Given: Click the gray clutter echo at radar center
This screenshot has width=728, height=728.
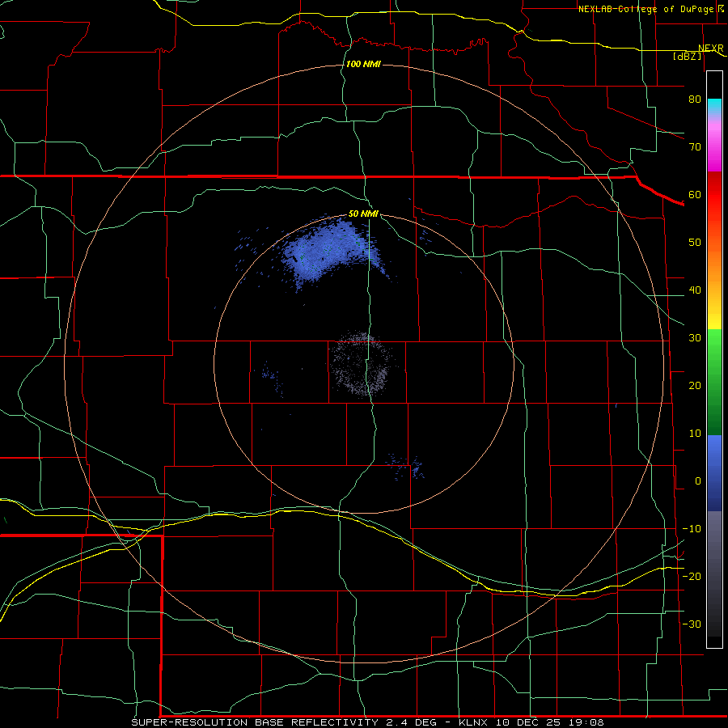Looking at the screenshot, I should 360,365.
